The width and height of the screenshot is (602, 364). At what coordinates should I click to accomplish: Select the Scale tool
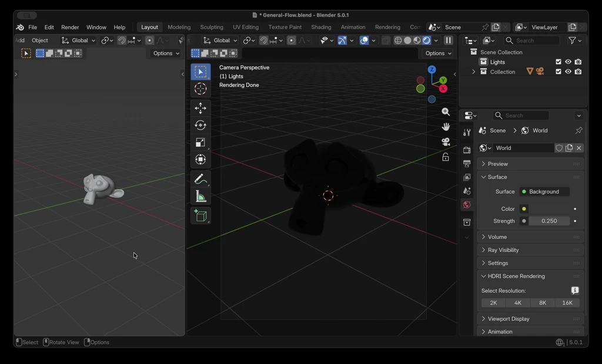click(x=200, y=142)
